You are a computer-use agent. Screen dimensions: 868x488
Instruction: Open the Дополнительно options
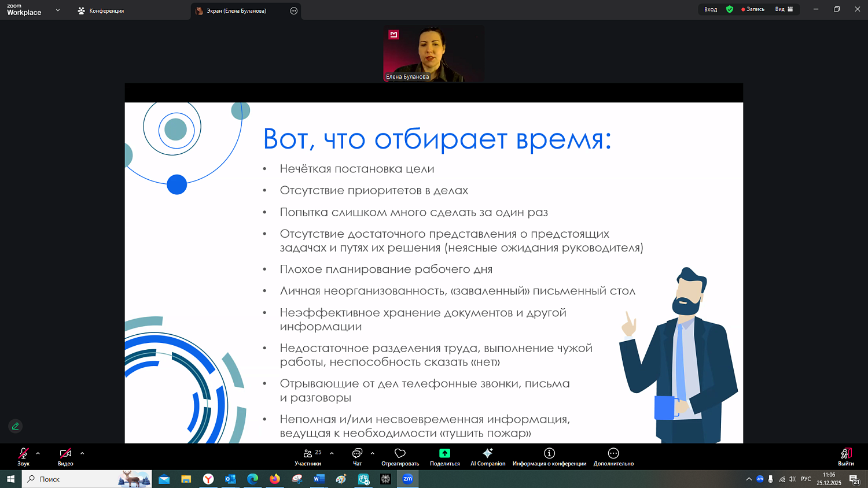click(x=613, y=457)
